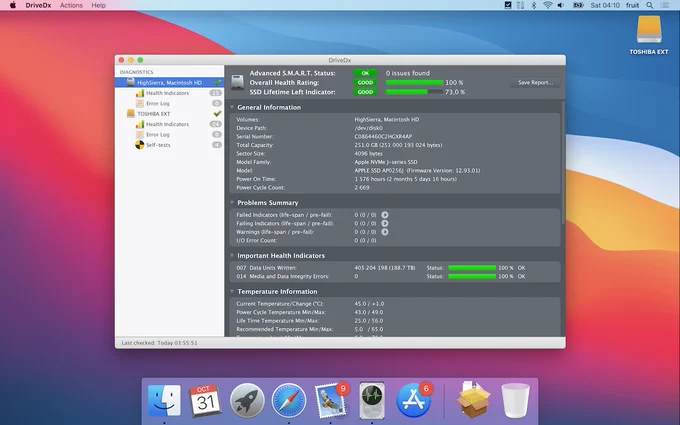Image resolution: width=680 pixels, height=425 pixels.
Task: Open the Help menu
Action: point(98,5)
